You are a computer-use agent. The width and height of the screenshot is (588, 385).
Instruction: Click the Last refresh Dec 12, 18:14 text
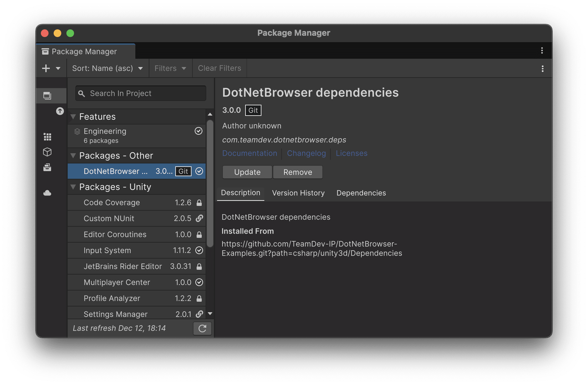point(119,328)
